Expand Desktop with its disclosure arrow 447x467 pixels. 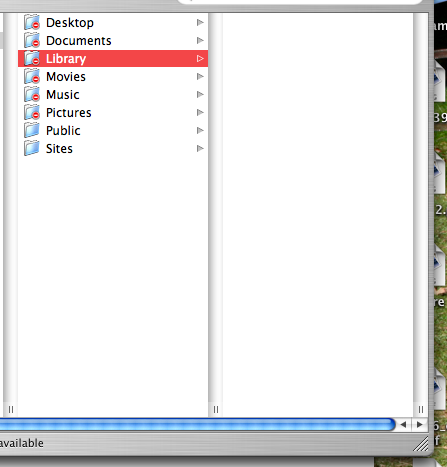pyautogui.click(x=200, y=22)
